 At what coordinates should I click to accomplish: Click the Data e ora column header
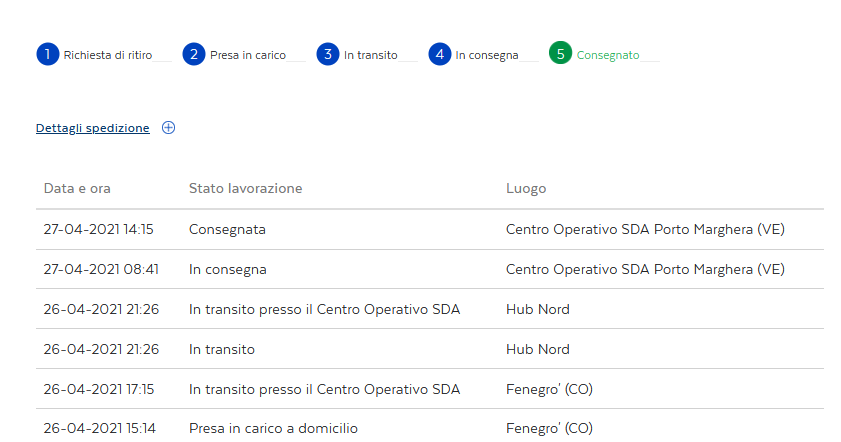(77, 188)
